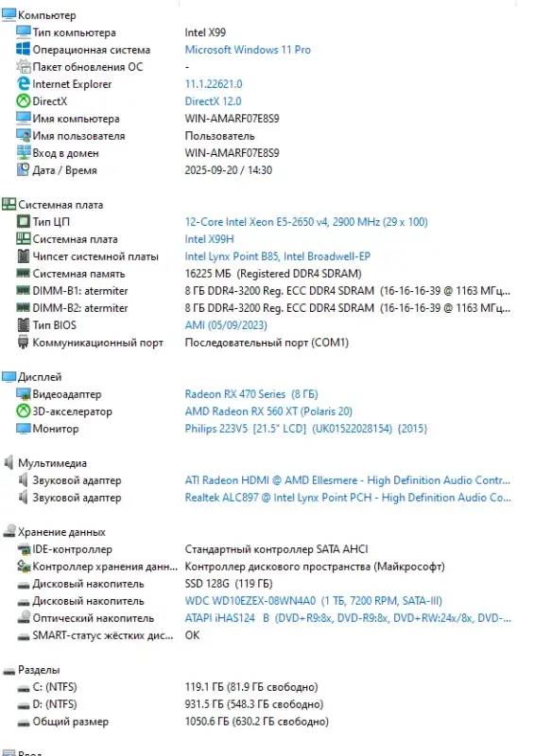Click the optical drive icon for Оптический накопитель
The width and height of the screenshot is (552, 756).
pyautogui.click(x=23, y=618)
